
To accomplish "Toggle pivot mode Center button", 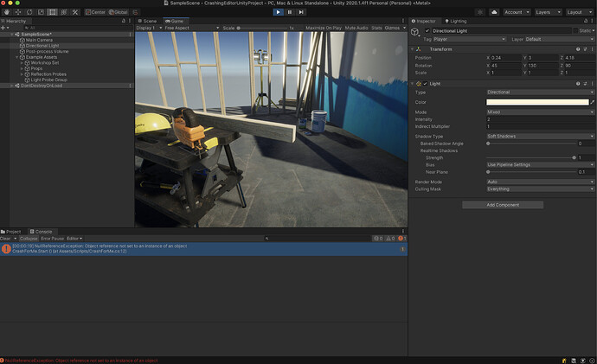I will tap(95, 12).
